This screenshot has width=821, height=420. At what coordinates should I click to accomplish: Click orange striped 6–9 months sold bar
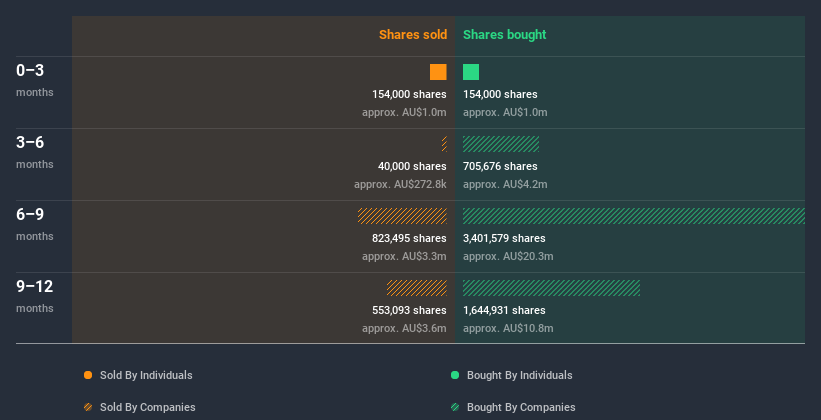coord(402,216)
